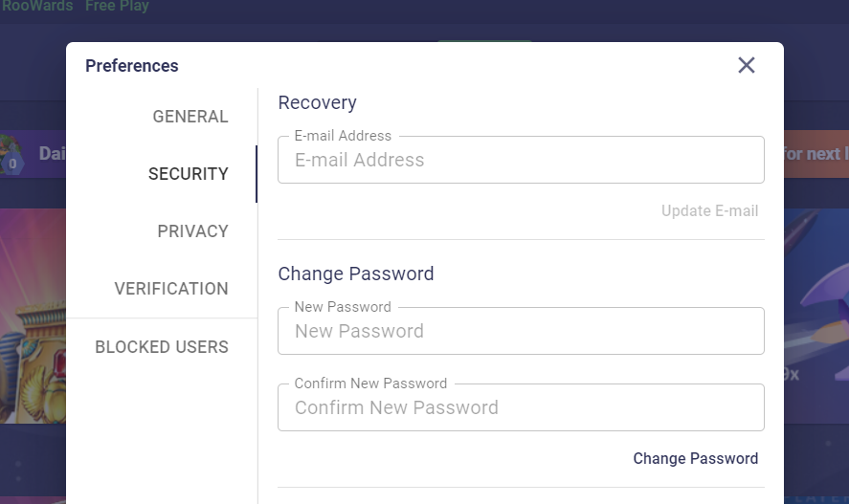The image size is (849, 504).
Task: Focus the Recovery E-mail Address field
Action: click(521, 160)
